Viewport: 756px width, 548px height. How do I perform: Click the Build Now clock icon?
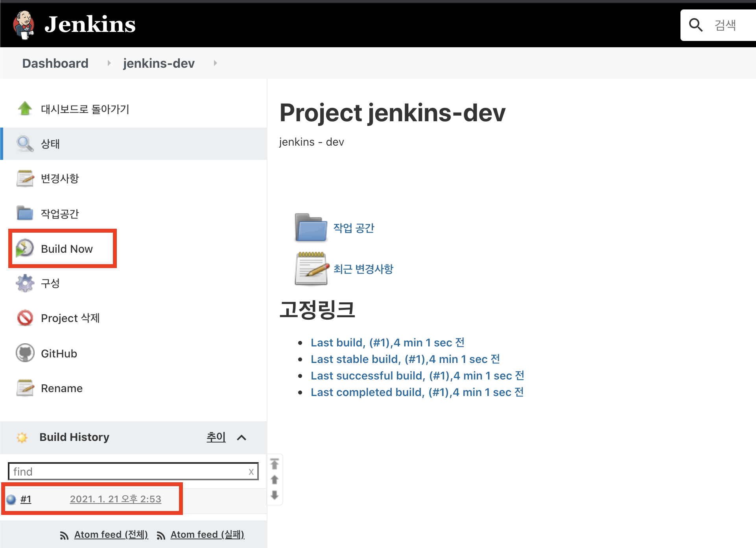(x=25, y=248)
